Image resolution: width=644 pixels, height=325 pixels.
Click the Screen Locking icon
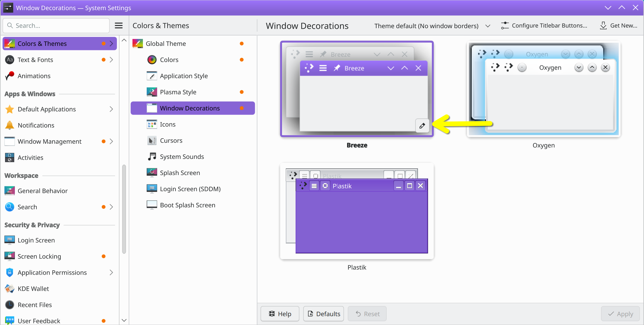[10, 256]
